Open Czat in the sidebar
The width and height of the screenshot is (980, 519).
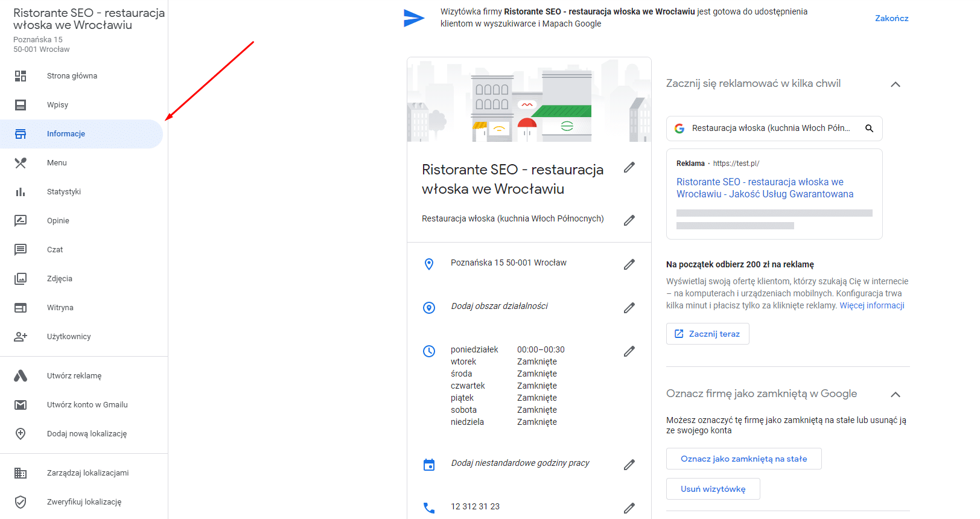click(81, 250)
